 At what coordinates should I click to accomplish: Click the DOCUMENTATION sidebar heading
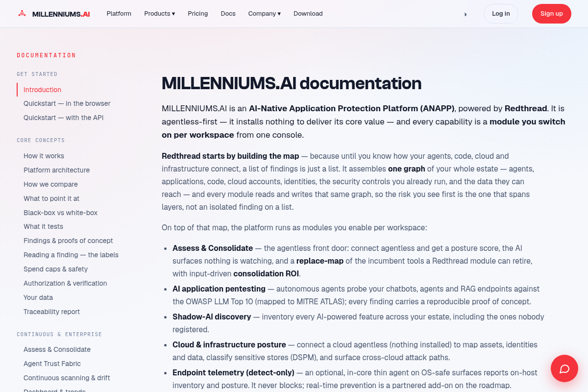(x=47, y=55)
